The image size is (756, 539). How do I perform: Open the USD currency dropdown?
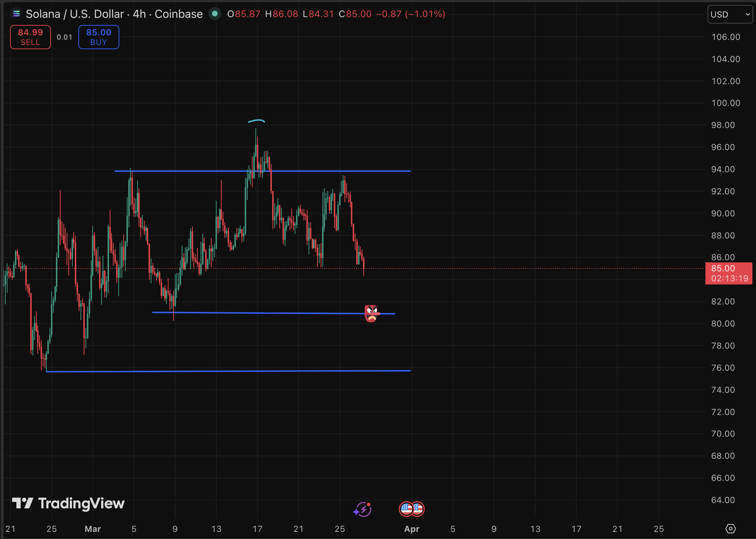729,14
